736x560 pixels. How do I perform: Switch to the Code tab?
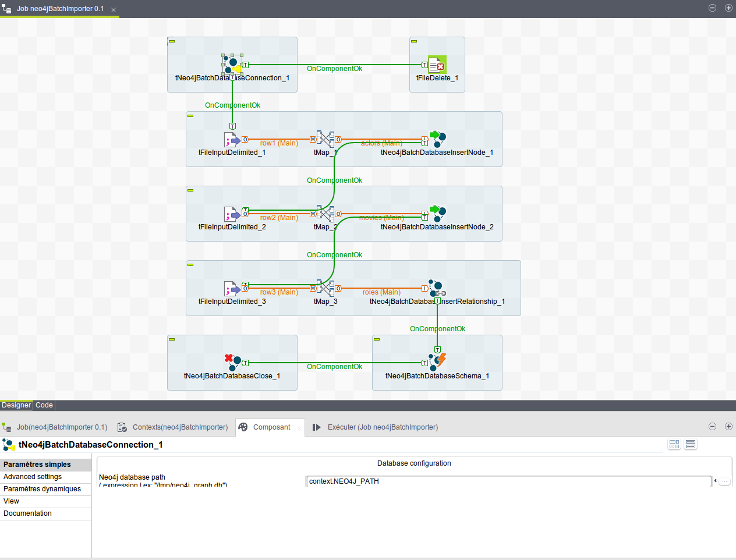coord(44,405)
